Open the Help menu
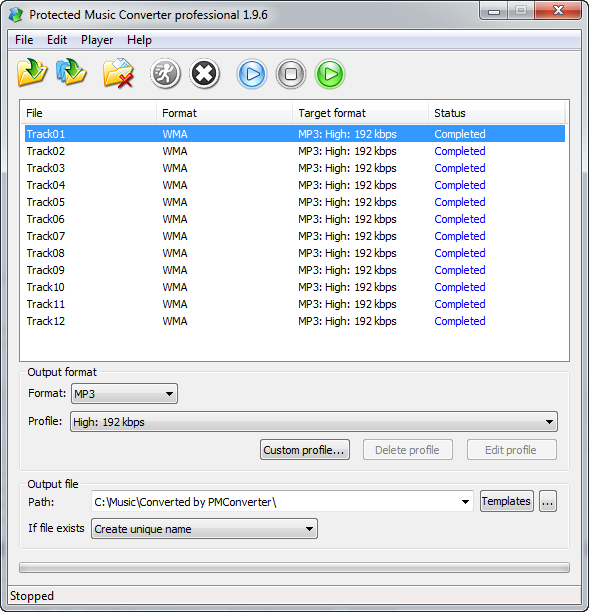 pos(139,40)
